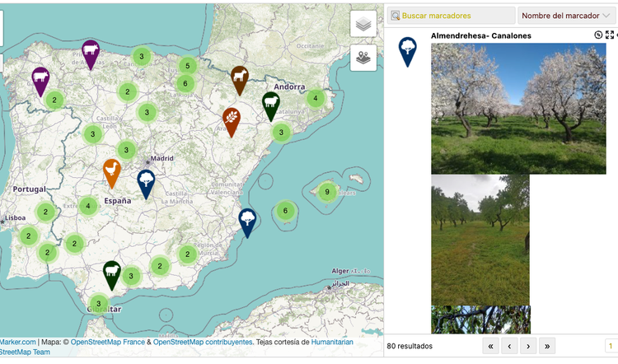Follow the StreetMap Team link
The image size is (618, 364).
click(25, 352)
